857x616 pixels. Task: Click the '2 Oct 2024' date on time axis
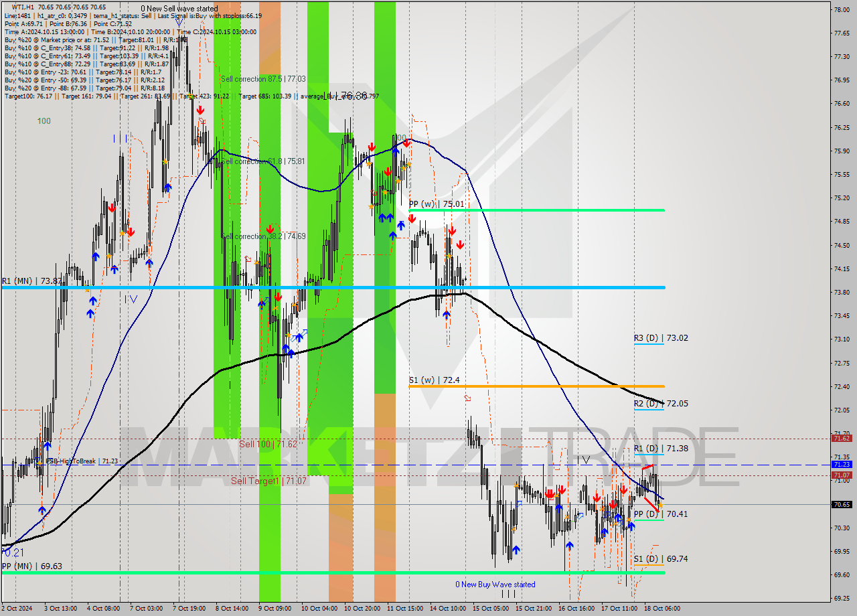click(x=18, y=609)
